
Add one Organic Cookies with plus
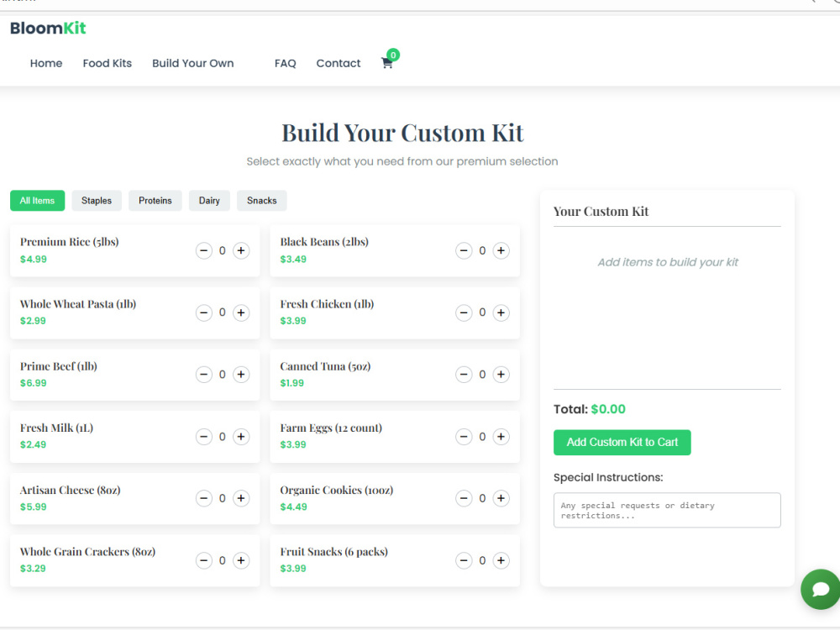click(501, 498)
